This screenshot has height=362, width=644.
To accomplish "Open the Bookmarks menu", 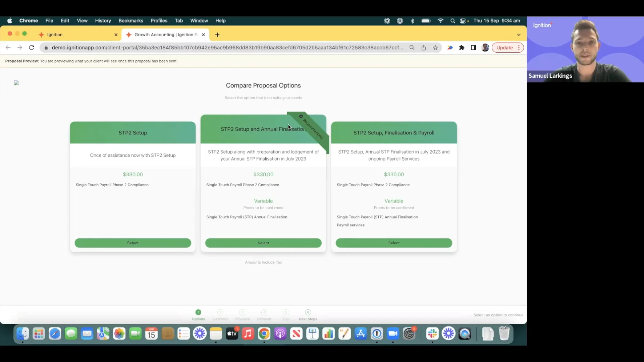I will click(130, 20).
